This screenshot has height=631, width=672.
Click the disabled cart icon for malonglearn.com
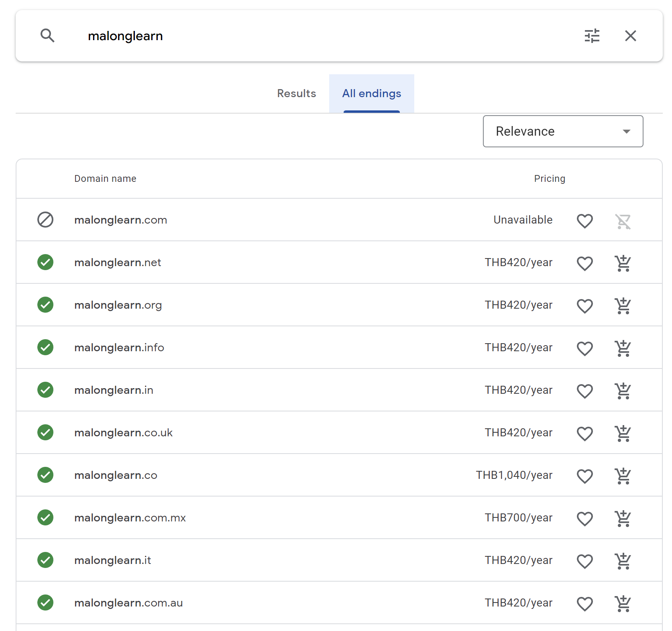click(x=623, y=221)
